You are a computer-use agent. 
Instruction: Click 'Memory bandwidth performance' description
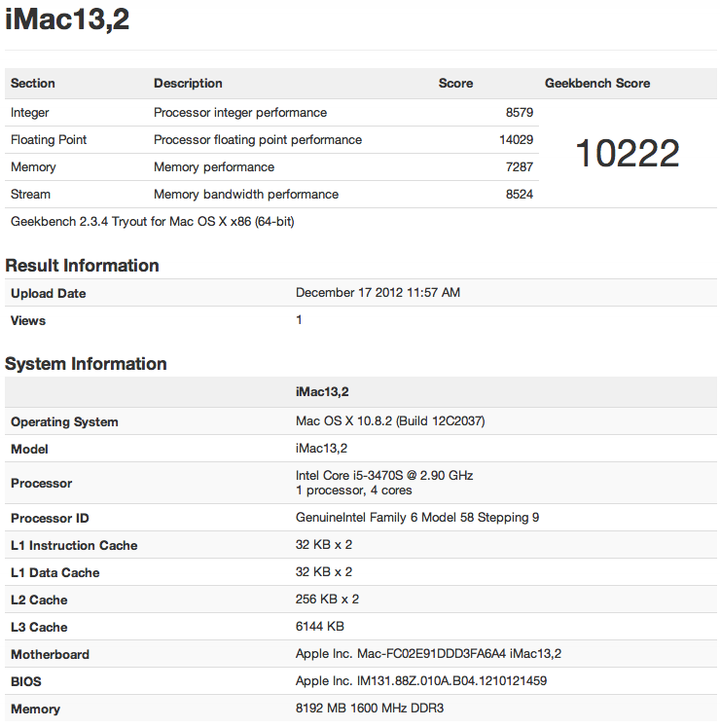tap(246, 195)
